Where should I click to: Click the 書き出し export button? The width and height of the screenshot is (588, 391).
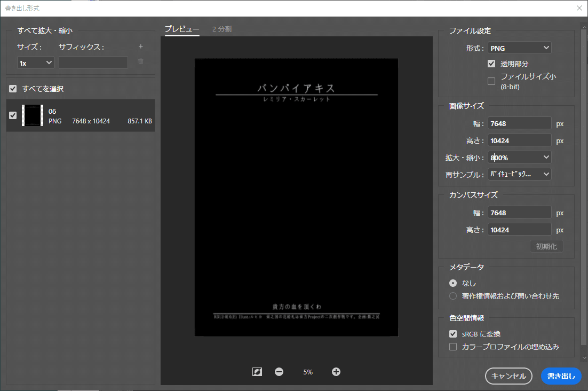pos(561,376)
